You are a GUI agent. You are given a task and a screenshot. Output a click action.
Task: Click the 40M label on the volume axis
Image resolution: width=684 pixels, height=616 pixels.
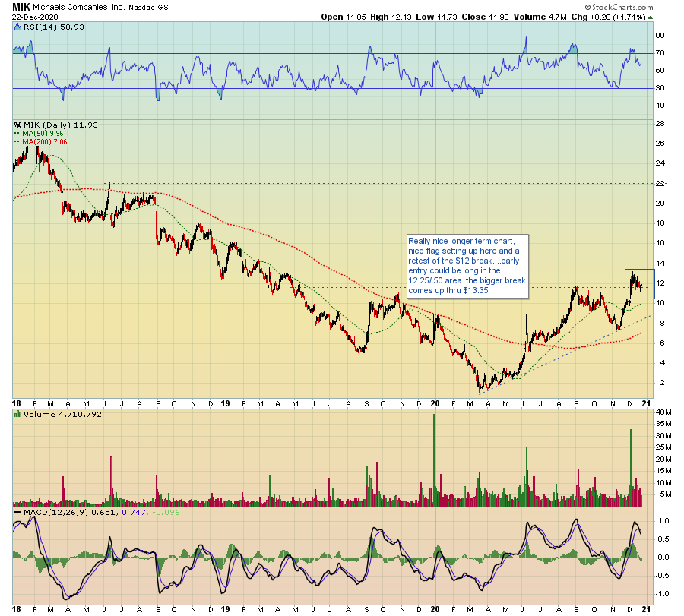(x=663, y=412)
